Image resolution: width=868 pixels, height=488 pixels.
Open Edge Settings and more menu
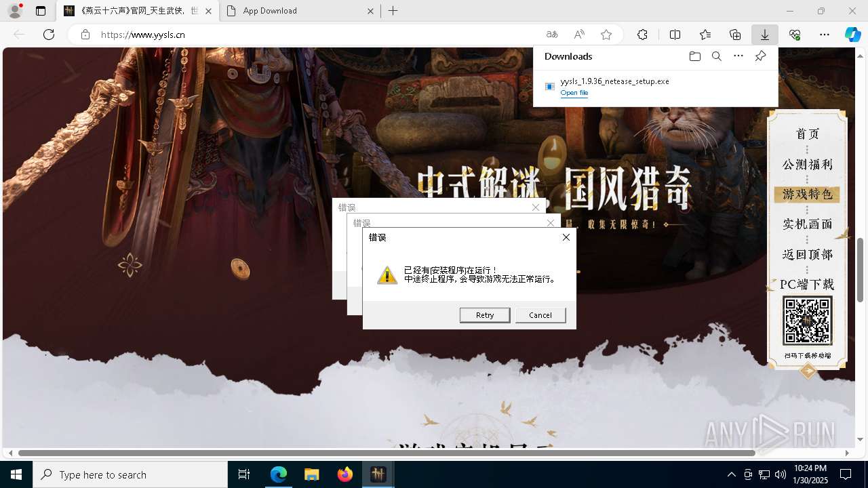click(x=825, y=35)
